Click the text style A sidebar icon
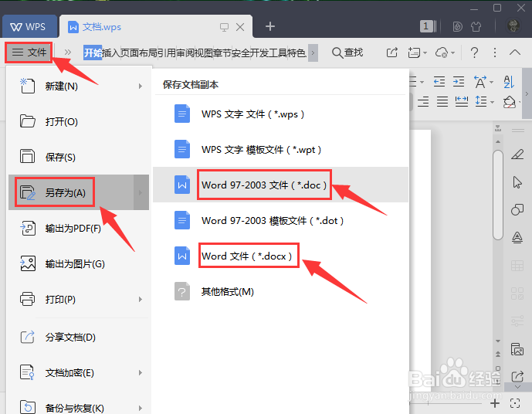Image resolution: width=532 pixels, height=414 pixels. [517, 237]
